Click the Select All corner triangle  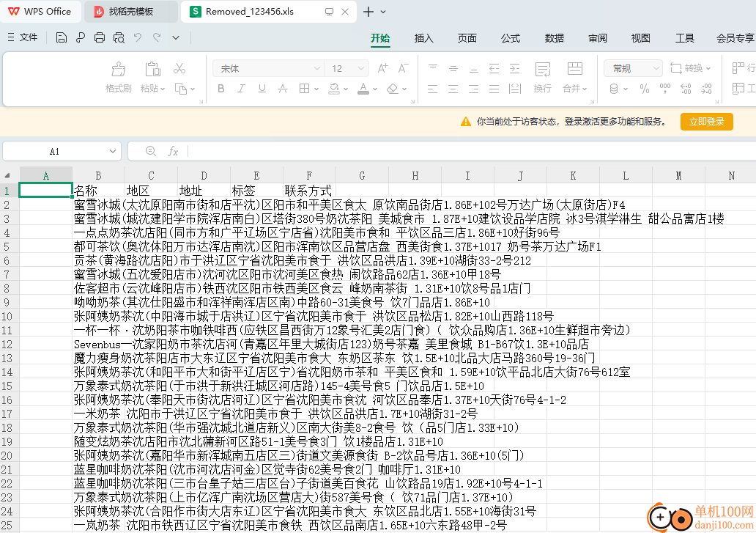click(7, 175)
